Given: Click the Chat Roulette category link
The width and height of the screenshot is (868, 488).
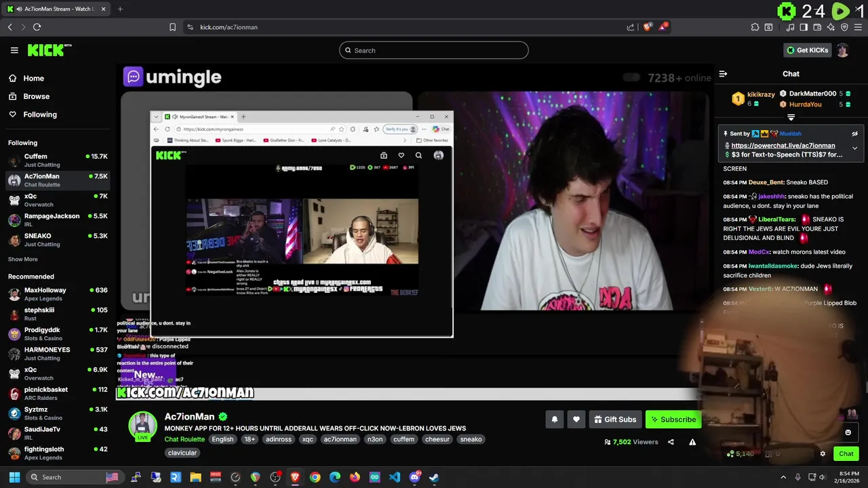Looking at the screenshot, I should point(184,439).
